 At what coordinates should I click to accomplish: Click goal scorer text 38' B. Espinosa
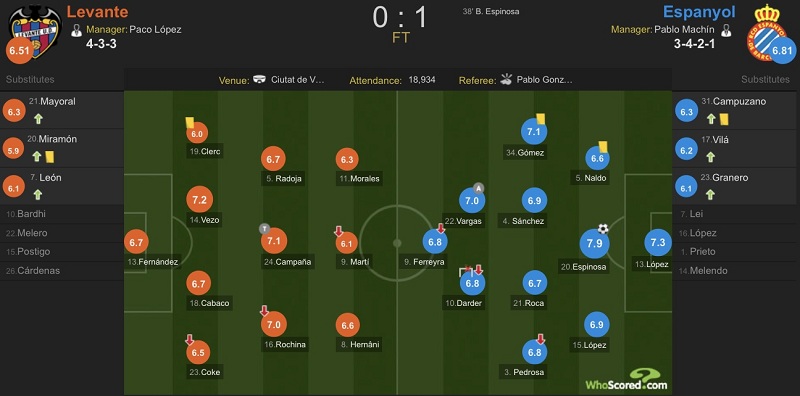pos(491,11)
